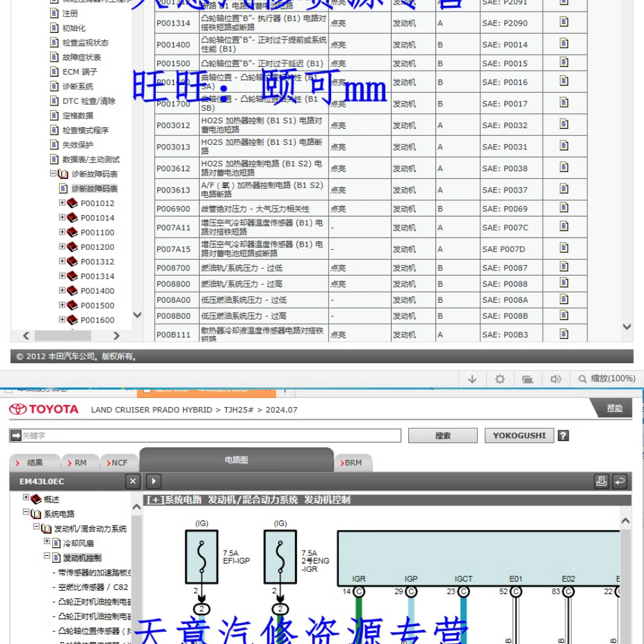The height and width of the screenshot is (644, 644).
Task: Collapse the 发动机控制 tree node
Action: point(47,556)
